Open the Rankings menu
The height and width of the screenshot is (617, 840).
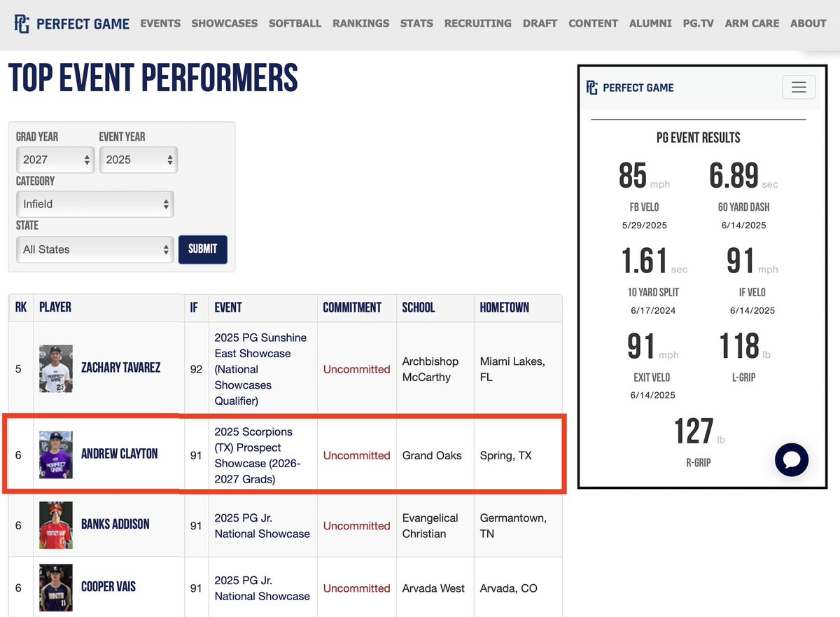click(361, 23)
